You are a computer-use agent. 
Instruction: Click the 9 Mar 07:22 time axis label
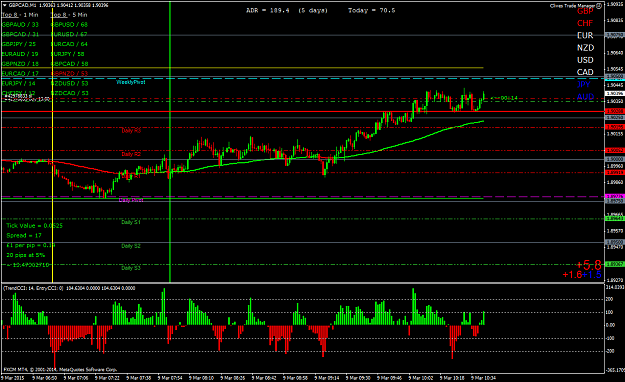(x=106, y=378)
